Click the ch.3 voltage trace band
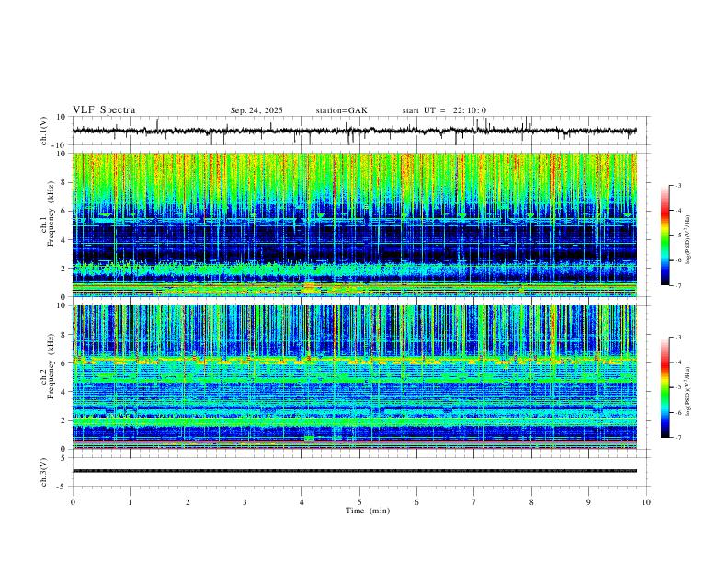 point(355,471)
